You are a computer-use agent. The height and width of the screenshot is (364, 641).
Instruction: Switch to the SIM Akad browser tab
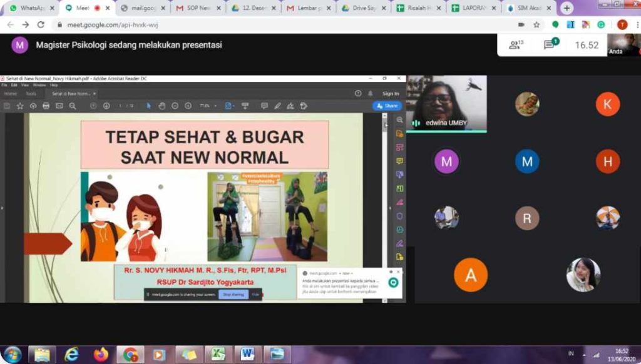(x=529, y=8)
